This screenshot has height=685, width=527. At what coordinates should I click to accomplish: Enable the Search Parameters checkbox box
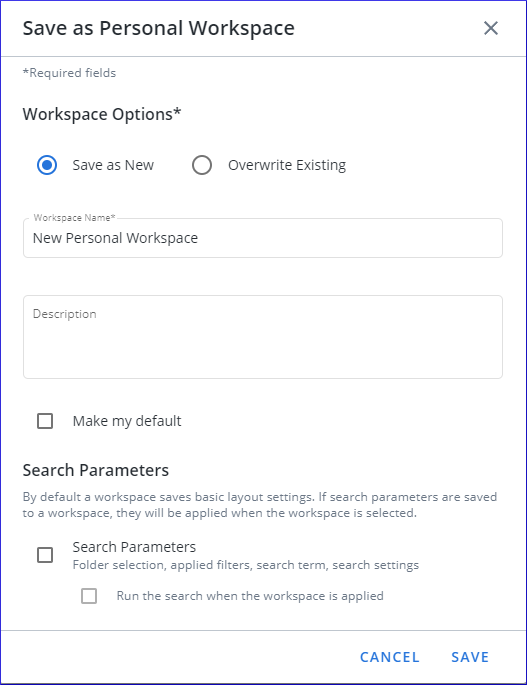pos(45,555)
